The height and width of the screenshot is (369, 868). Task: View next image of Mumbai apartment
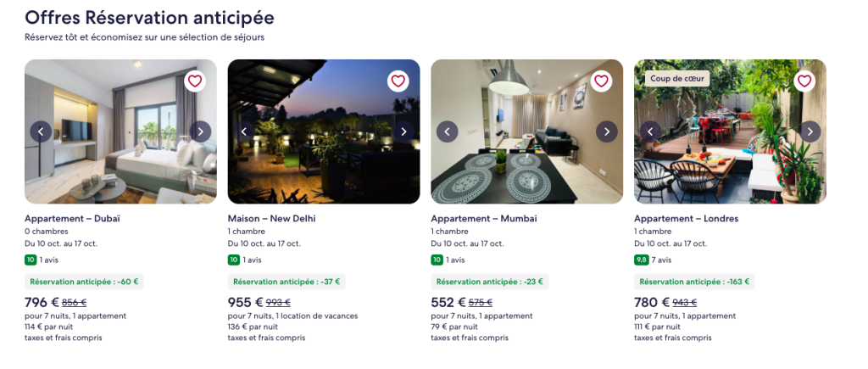click(x=607, y=131)
